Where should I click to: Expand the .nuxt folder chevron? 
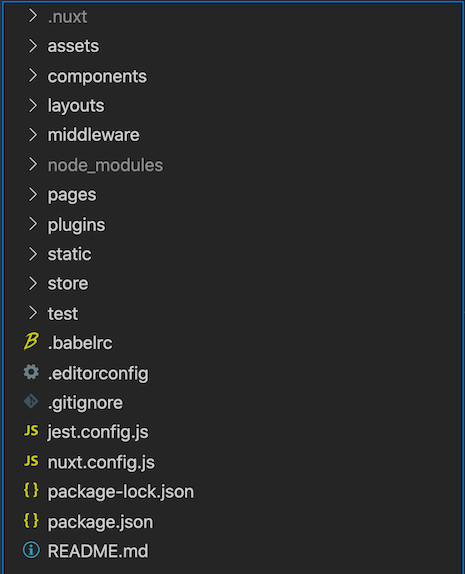pos(33,16)
